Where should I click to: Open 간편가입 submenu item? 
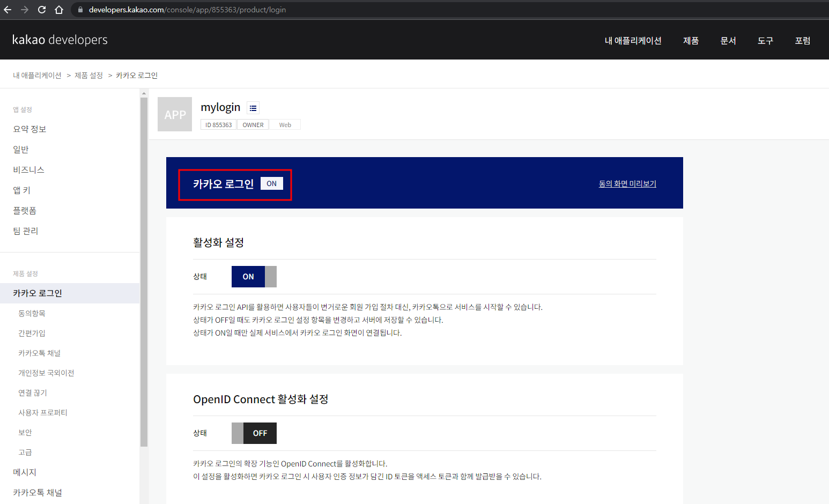pos(32,333)
